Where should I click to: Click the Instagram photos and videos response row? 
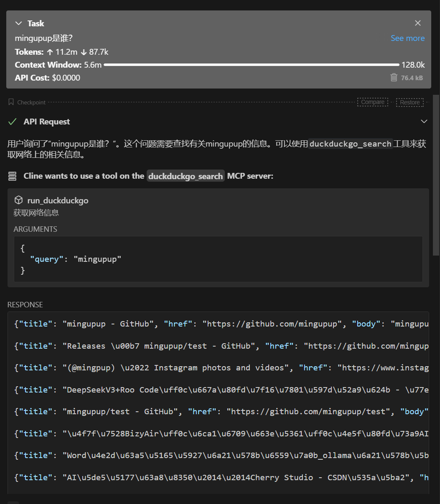221,368
